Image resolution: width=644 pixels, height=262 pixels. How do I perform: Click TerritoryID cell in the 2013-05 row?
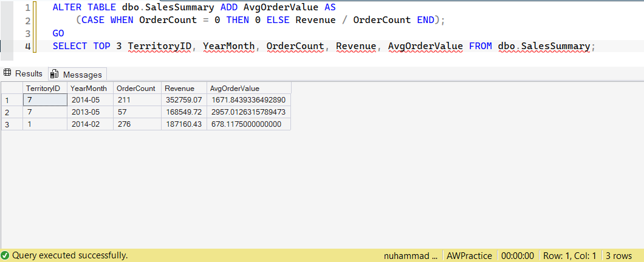(x=45, y=112)
